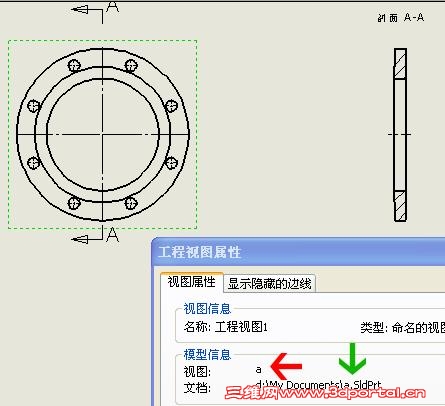Click the lower hatched region of section view
Image resolution: width=445 pixels, height=406 pixels.
[x=400, y=206]
